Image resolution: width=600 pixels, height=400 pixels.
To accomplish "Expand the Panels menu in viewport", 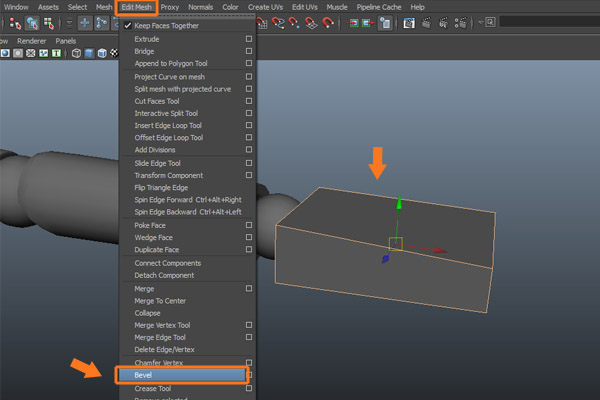I will pos(65,41).
